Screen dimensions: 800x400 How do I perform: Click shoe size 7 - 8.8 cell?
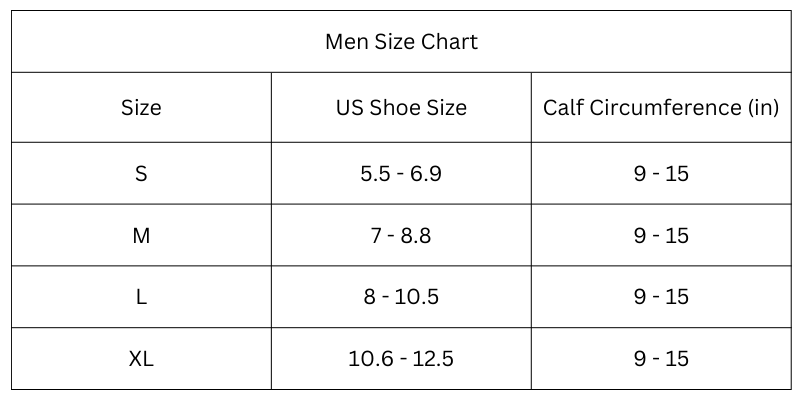401,236
